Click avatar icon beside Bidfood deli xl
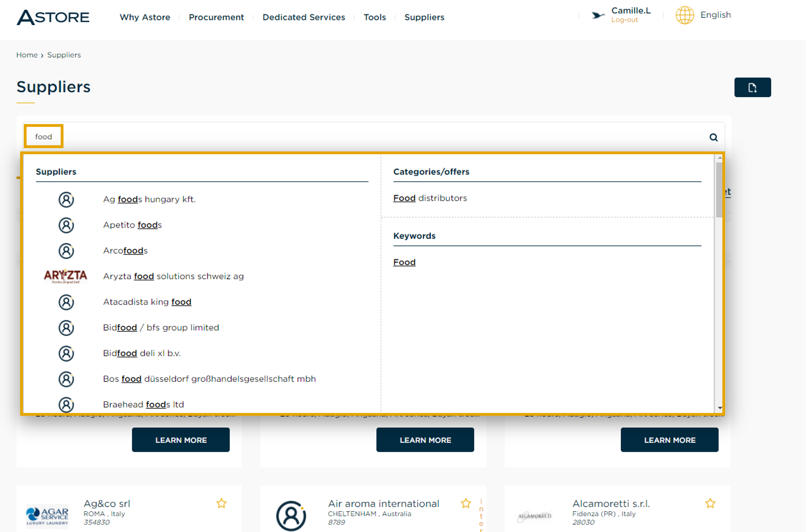 click(66, 353)
